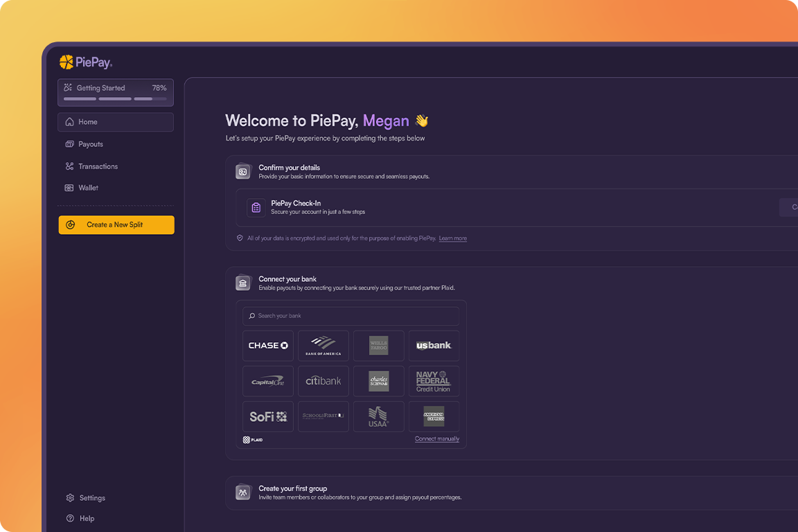Click the 78% progress value
Viewport: 798px width, 532px height.
coord(159,87)
